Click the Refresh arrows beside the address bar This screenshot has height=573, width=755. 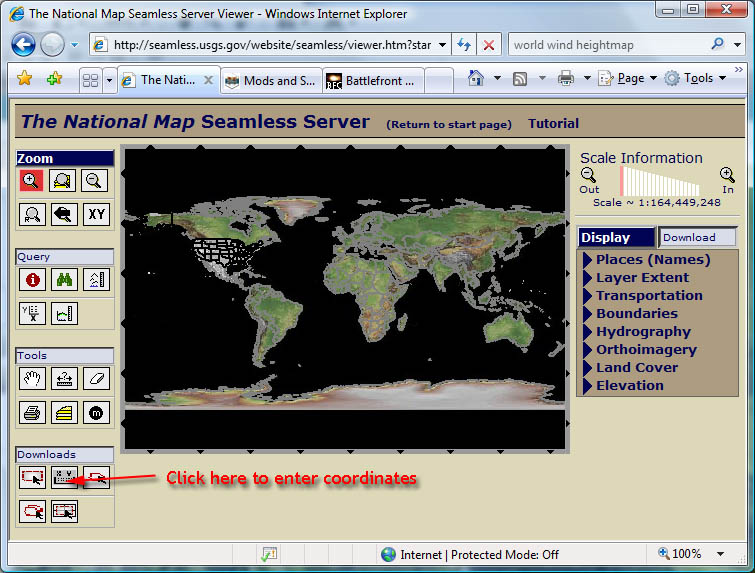[464, 45]
